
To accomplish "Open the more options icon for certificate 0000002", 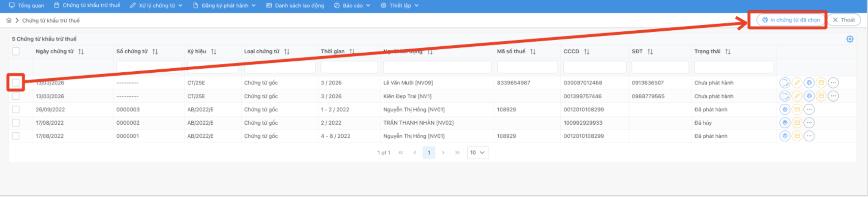I will click(x=809, y=123).
